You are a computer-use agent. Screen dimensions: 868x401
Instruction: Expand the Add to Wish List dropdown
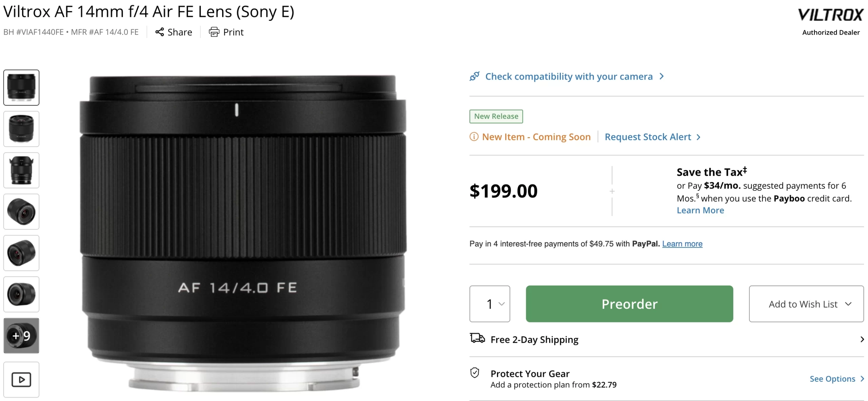click(806, 304)
